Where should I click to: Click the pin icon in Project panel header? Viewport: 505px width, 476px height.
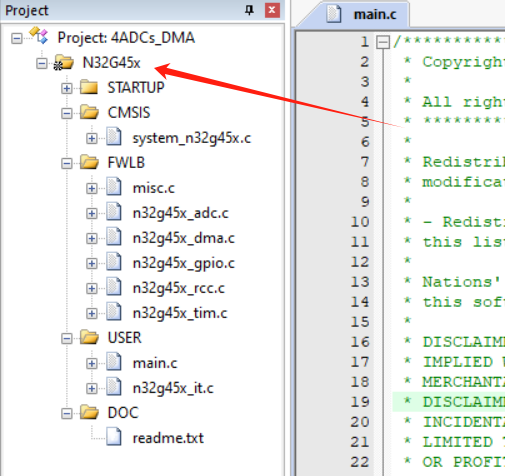point(249,10)
